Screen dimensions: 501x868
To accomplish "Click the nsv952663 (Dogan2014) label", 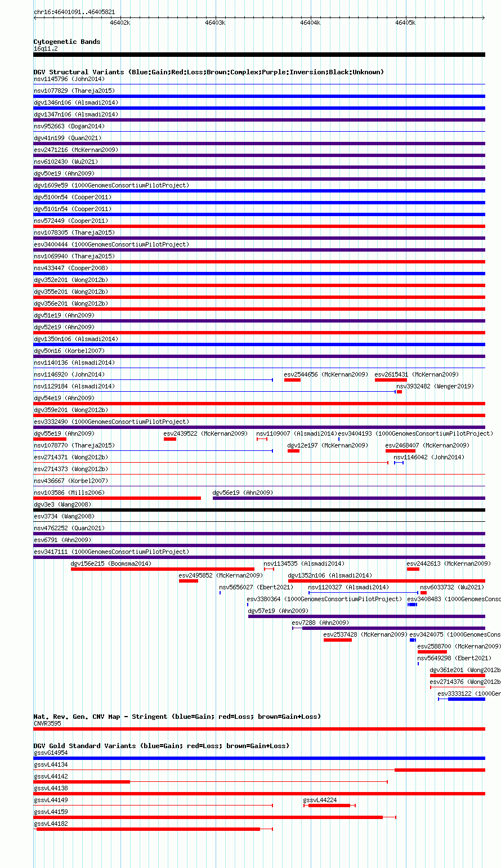I will 69,126.
